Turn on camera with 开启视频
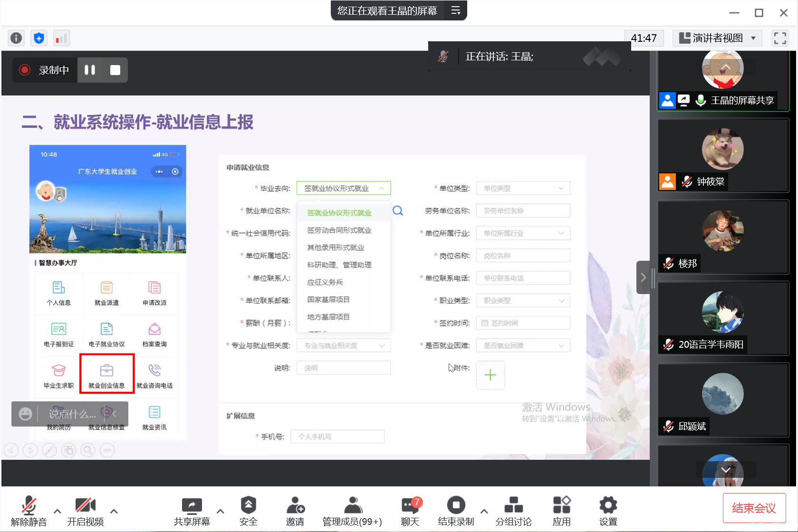Viewport: 798px width, 532px height. [85, 511]
